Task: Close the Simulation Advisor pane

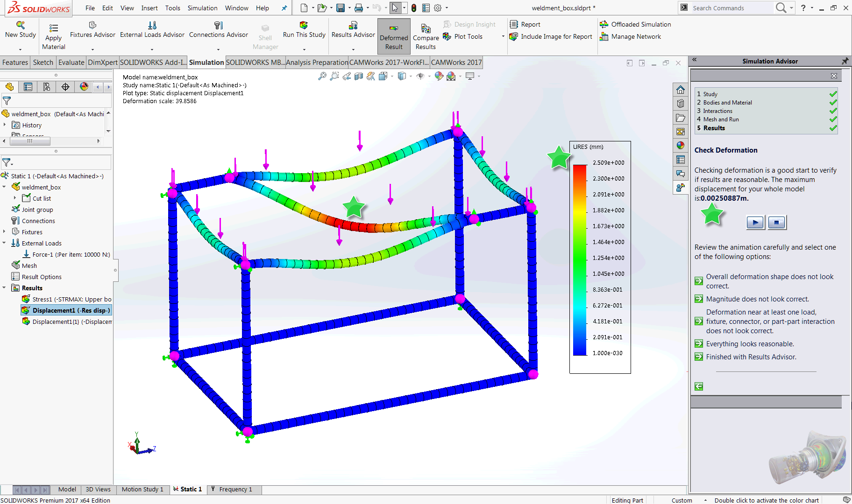Action: (x=834, y=76)
